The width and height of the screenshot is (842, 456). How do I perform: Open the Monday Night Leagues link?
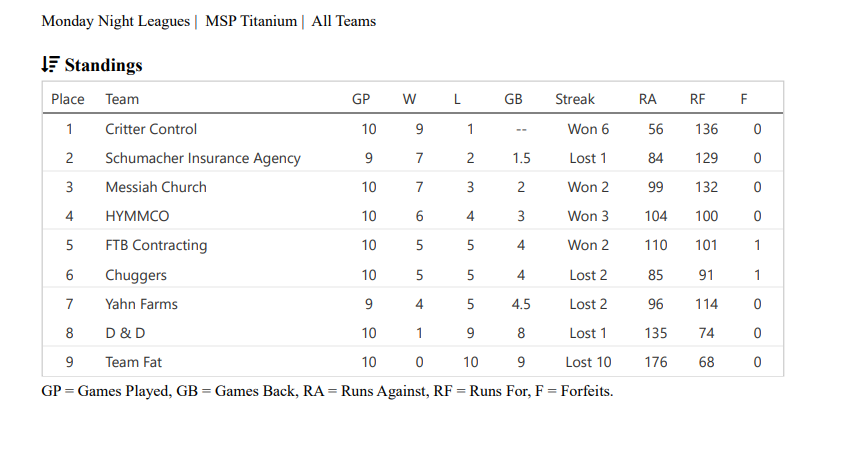pyautogui.click(x=115, y=21)
